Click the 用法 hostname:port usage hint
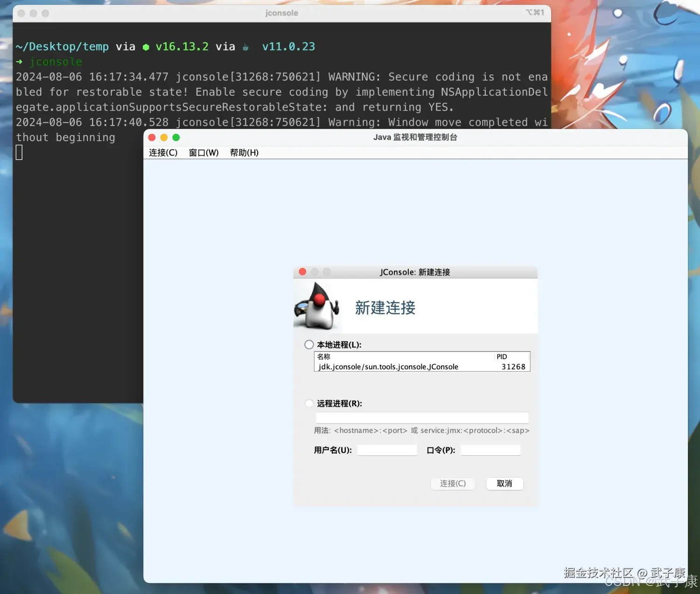 click(x=421, y=431)
